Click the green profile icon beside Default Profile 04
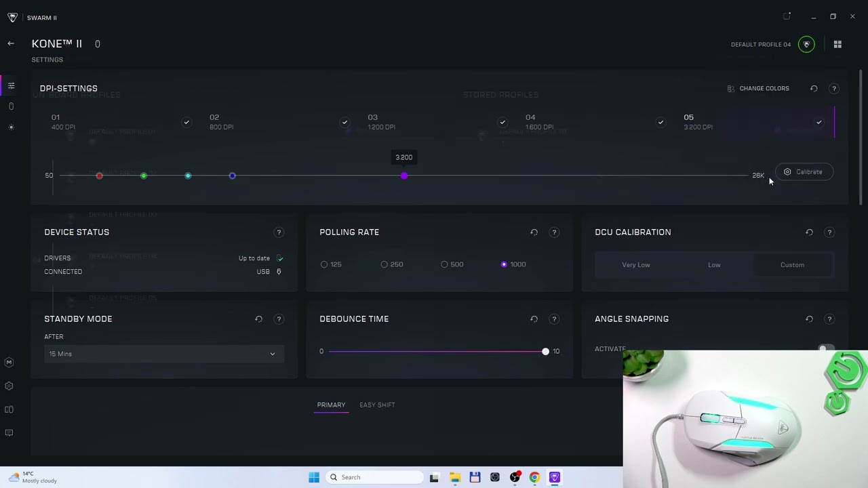The height and width of the screenshot is (488, 868). coord(806,44)
